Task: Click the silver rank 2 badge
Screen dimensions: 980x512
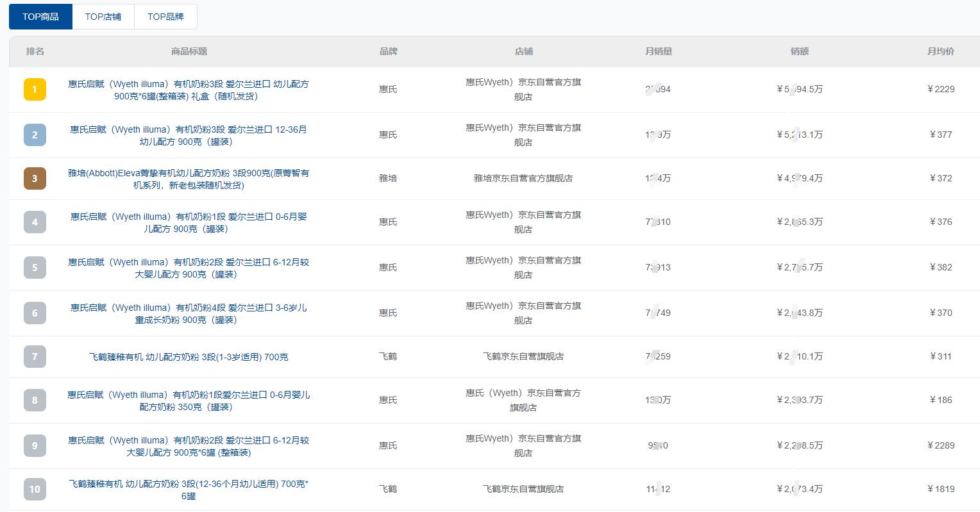Action: (35, 135)
